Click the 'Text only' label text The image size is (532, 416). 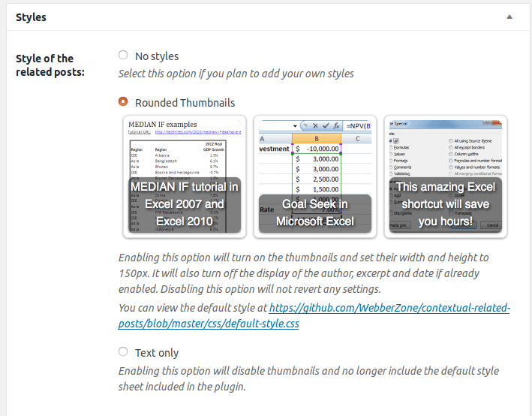tap(157, 353)
